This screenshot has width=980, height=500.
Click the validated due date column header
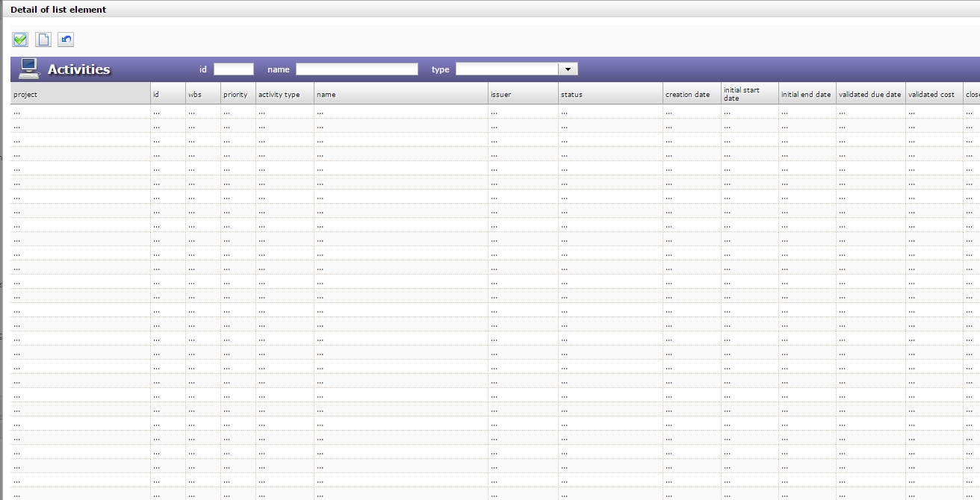869,94
